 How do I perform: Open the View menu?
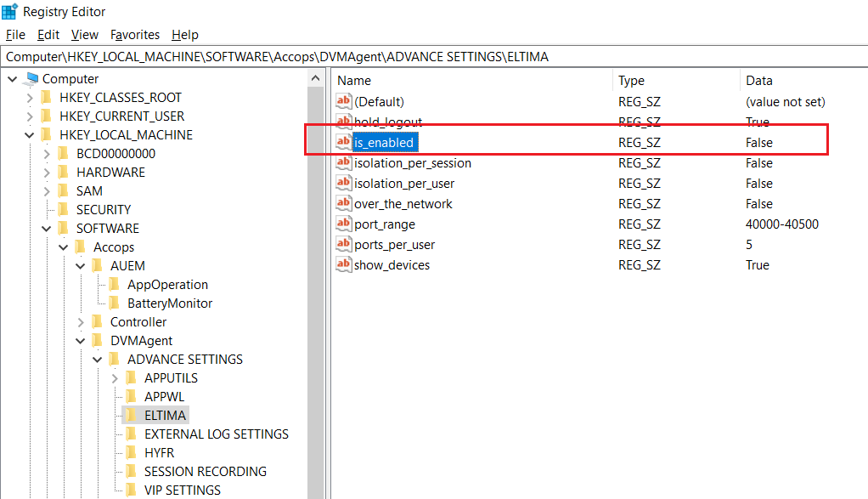(85, 35)
